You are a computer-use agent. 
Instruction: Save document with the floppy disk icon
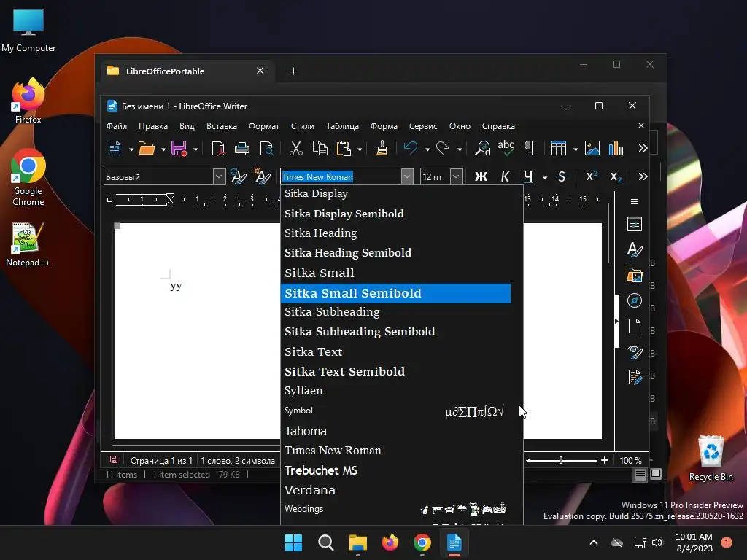tap(179, 149)
